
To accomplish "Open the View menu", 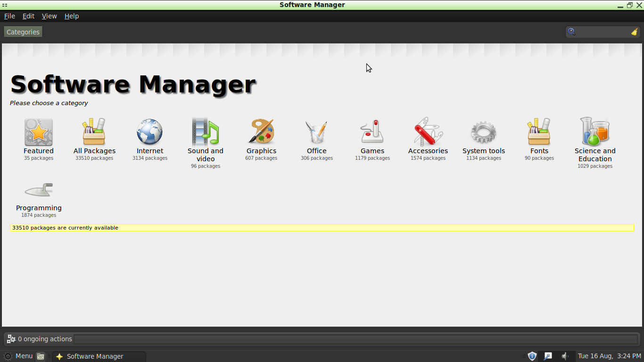I will tap(49, 16).
